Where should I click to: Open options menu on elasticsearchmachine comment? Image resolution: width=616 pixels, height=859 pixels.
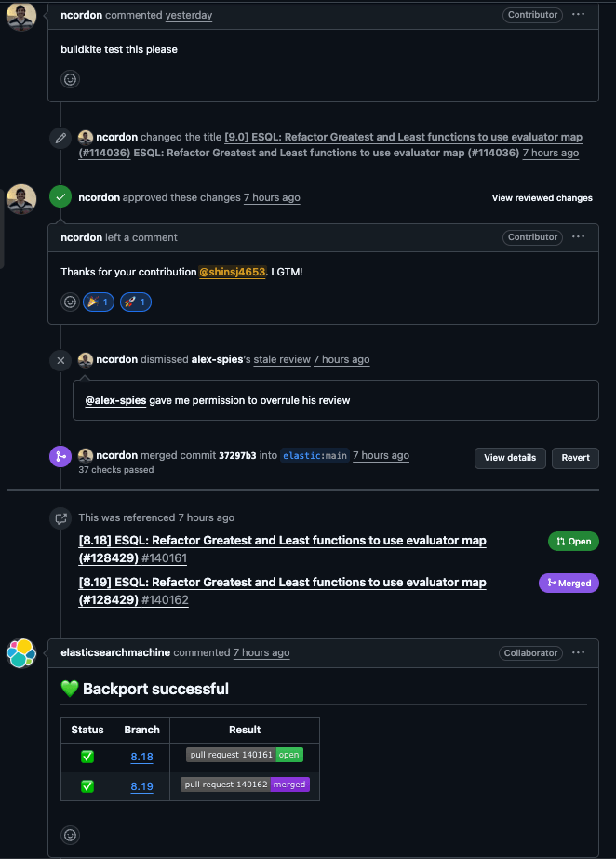point(579,653)
